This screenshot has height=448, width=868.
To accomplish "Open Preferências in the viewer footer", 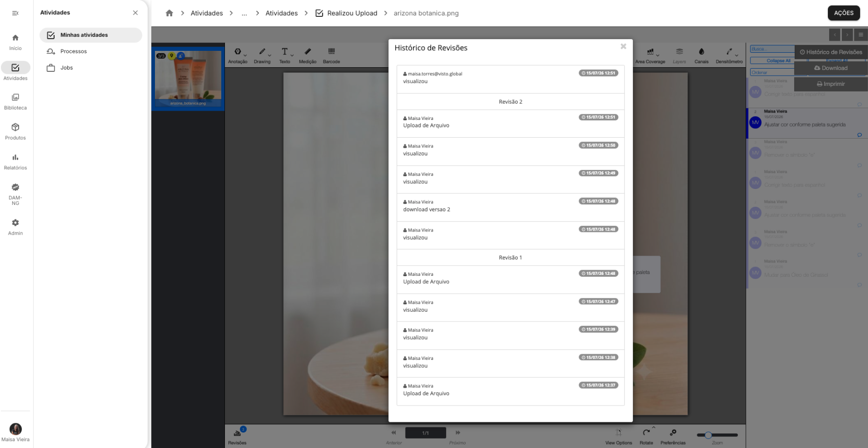I will click(673, 436).
